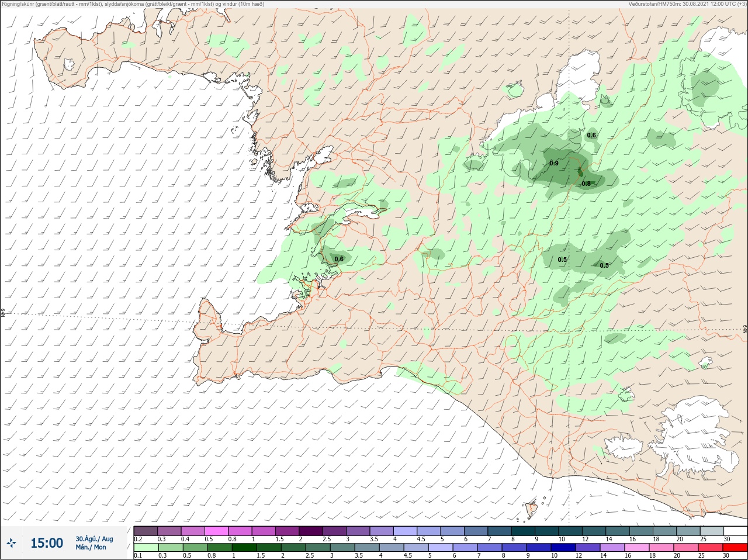The width and height of the screenshot is (748, 560).
Task: Select the light blue 4 swatch in upper legend
Action: point(405,531)
